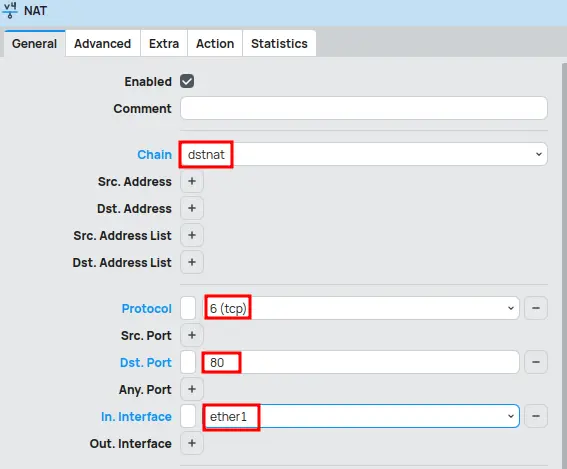This screenshot has height=469, width=567.
Task: Switch to the Action tab
Action: [215, 43]
